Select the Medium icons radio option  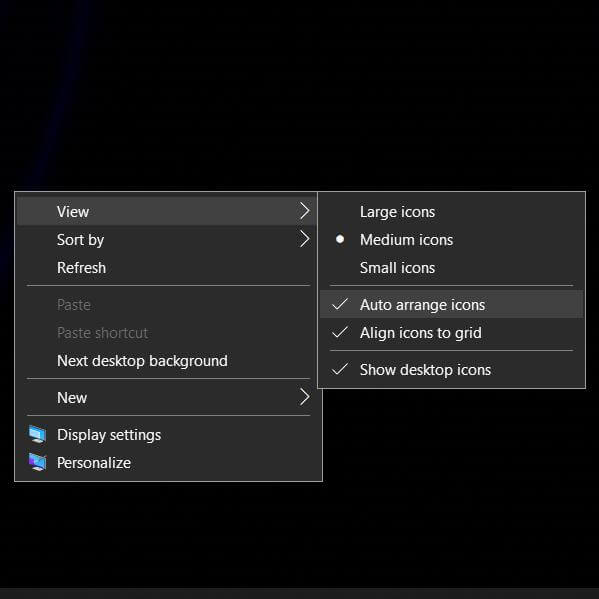(x=452, y=240)
